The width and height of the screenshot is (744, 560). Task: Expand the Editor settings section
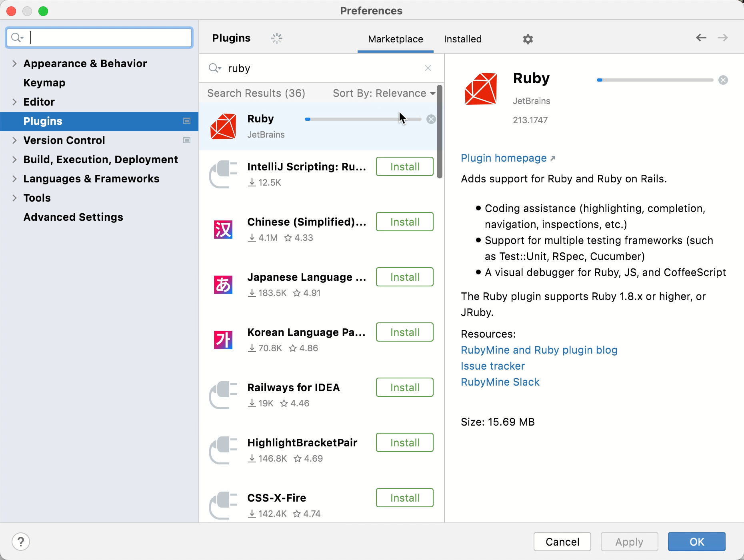point(14,102)
